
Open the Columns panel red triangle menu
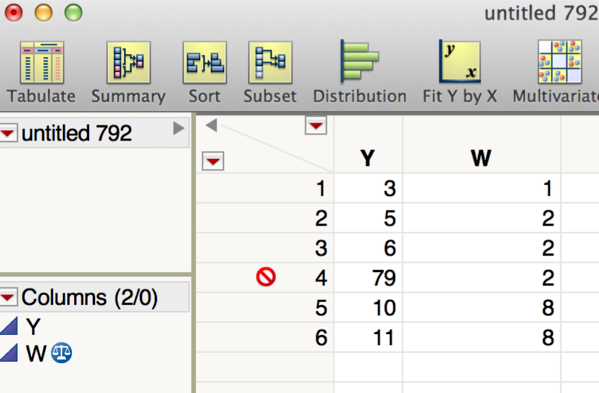[8, 297]
